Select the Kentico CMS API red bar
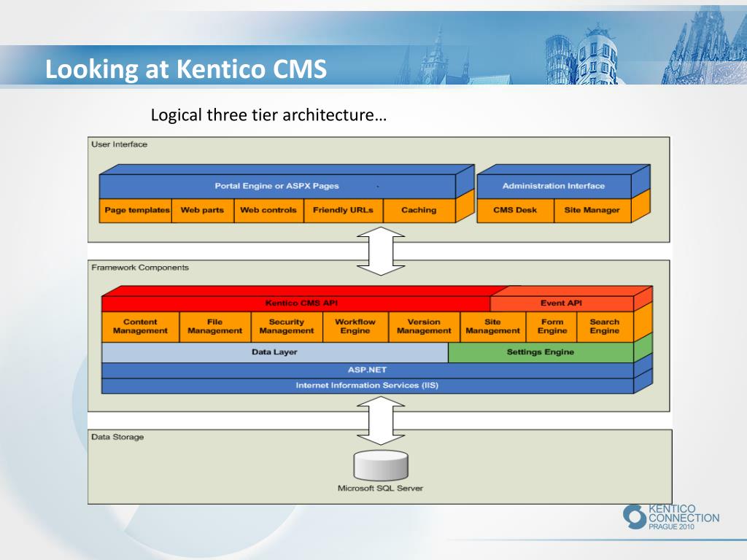The width and height of the screenshot is (747, 560). coord(296,303)
